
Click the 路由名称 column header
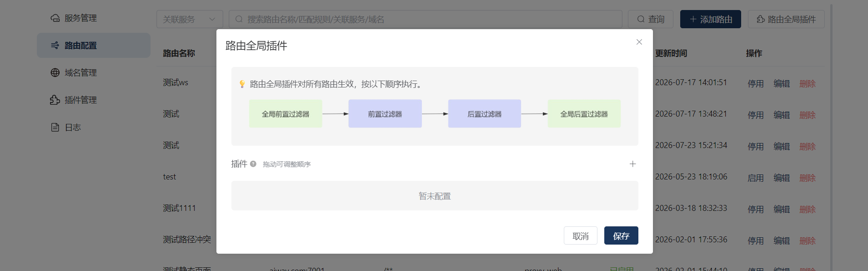[x=179, y=53]
